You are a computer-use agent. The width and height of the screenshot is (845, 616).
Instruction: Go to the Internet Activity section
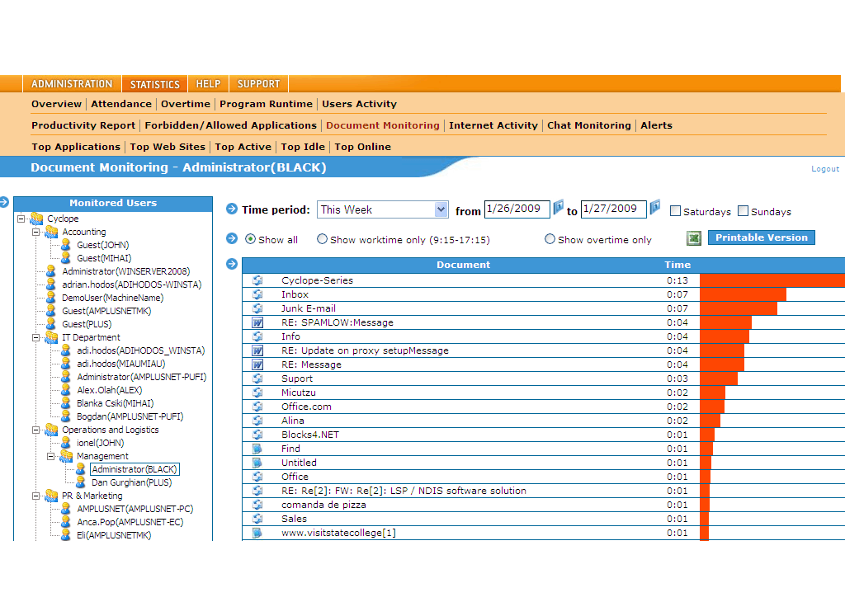coord(493,125)
